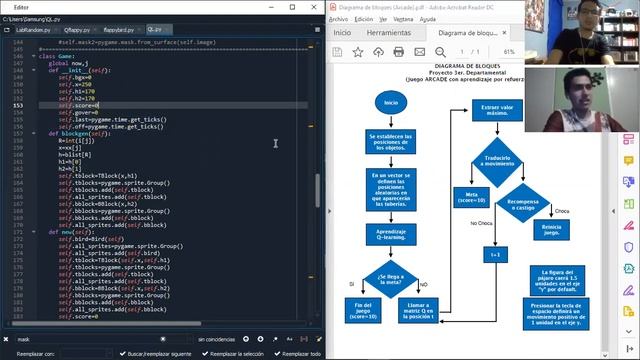Click the highlight brush icon in search bar

(x=319, y=339)
